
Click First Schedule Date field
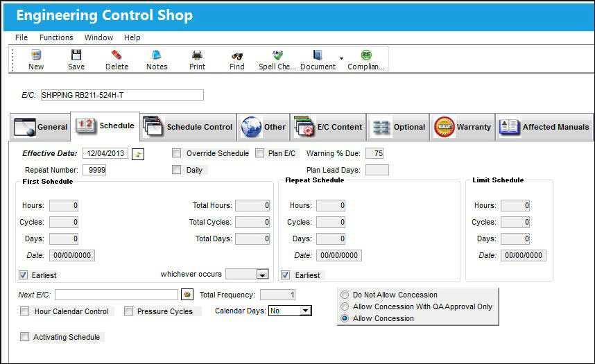(72, 255)
